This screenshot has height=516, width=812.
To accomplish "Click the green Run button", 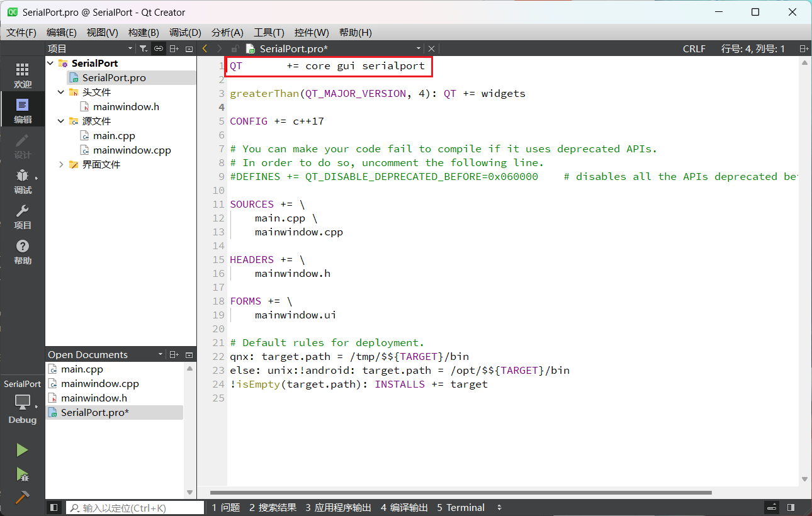I will (x=22, y=450).
